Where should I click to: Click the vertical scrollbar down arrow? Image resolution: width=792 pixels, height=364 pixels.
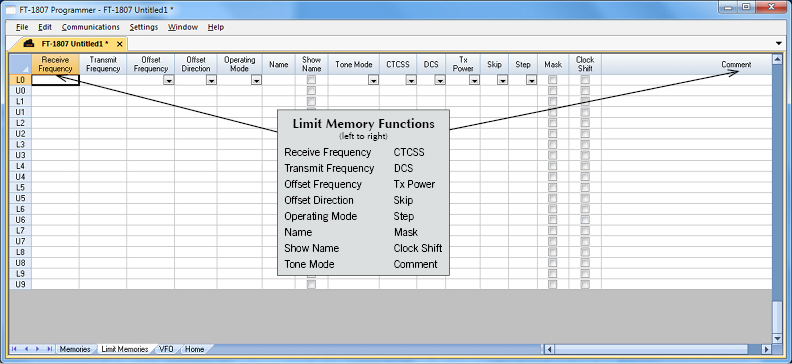pos(778,338)
